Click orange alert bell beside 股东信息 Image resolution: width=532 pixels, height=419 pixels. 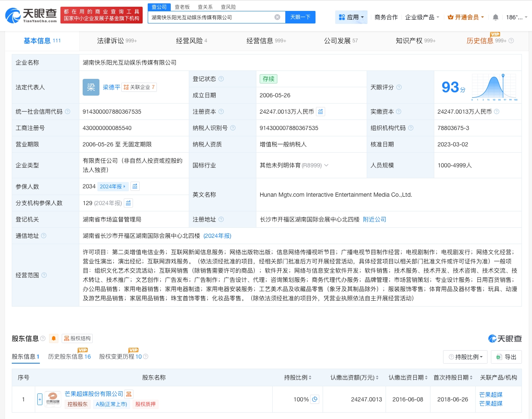click(54, 338)
